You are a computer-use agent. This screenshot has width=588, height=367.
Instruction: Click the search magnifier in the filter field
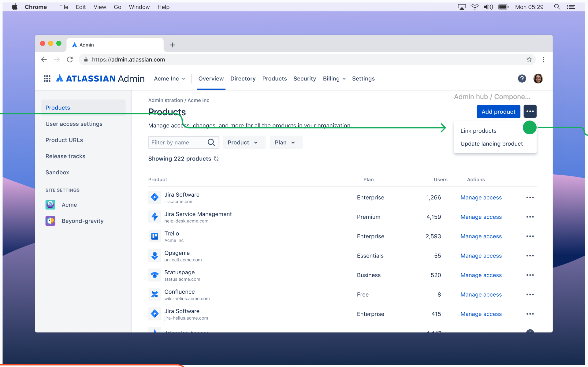pos(211,142)
